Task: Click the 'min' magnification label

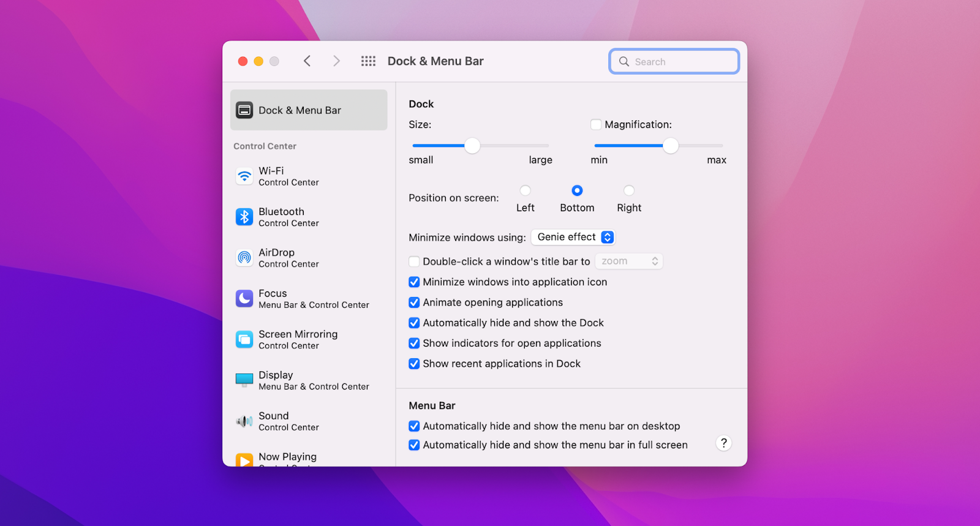Action: click(x=599, y=160)
